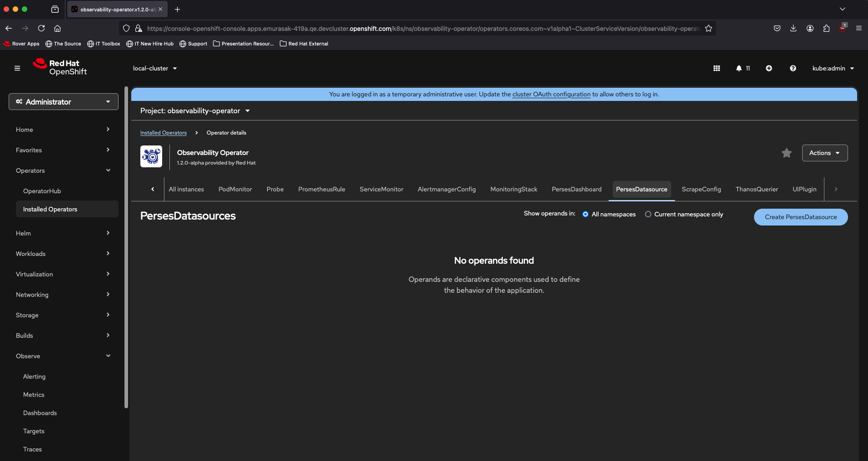This screenshot has height=461, width=868.
Task: Open Project observability-operator dropdown
Action: (195, 111)
